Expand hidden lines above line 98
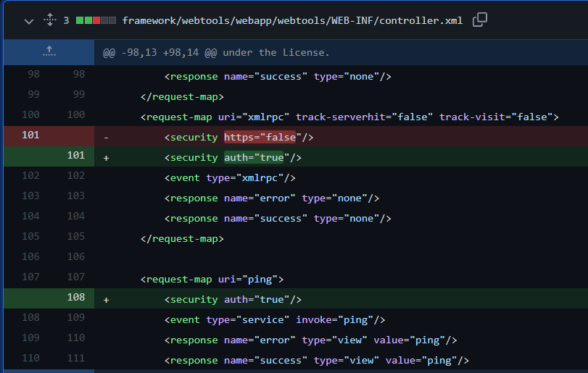The width and height of the screenshot is (588, 373). point(49,51)
